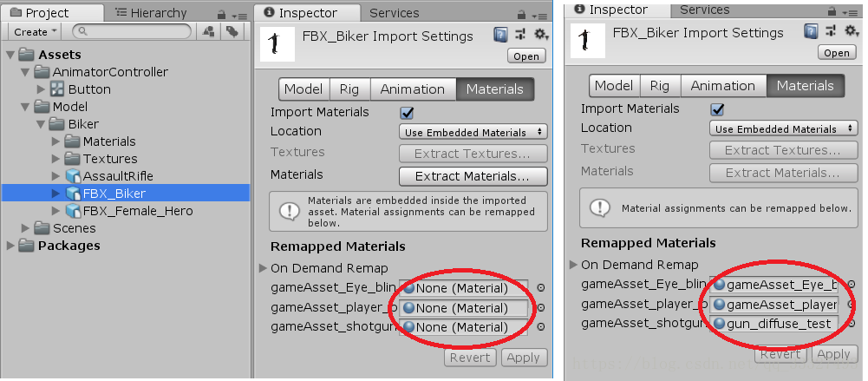Viewport: 868px width, 381px height.
Task: Switch to the Hierarchy tab
Action: (151, 13)
